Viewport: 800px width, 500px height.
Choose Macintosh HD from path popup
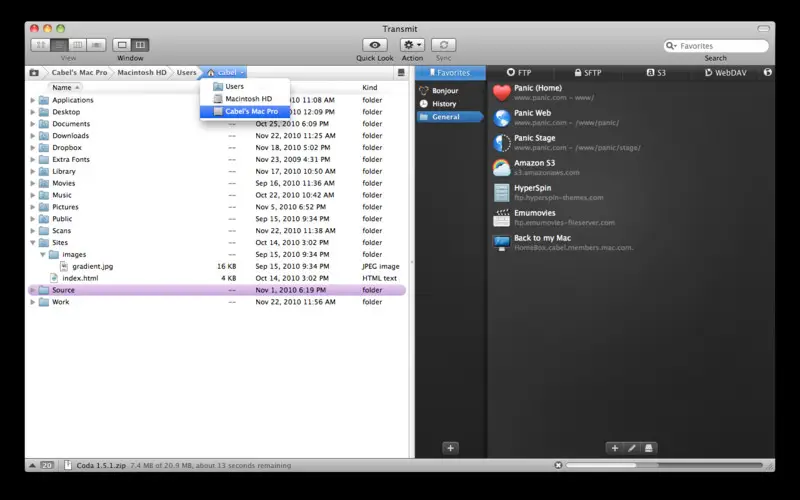point(245,98)
